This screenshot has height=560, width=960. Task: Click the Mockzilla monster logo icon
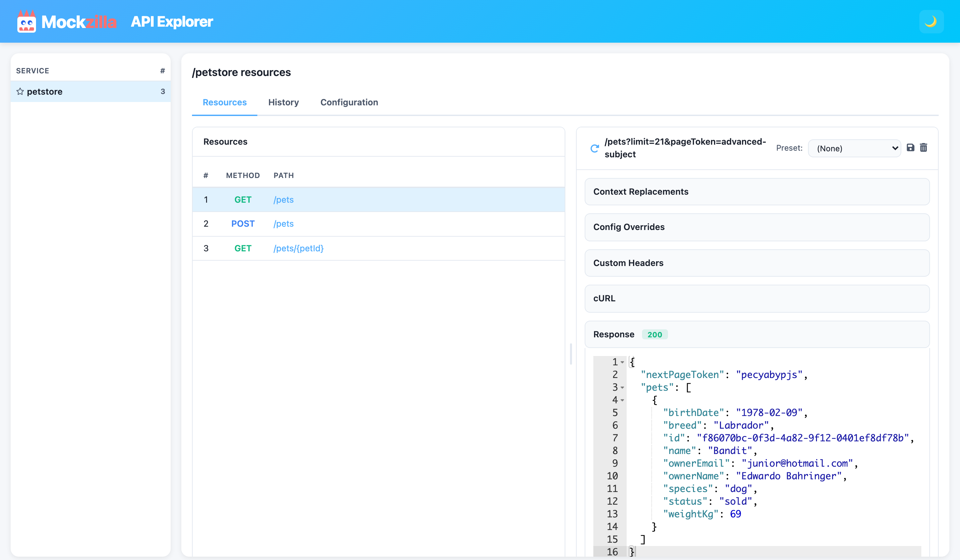coord(26,22)
